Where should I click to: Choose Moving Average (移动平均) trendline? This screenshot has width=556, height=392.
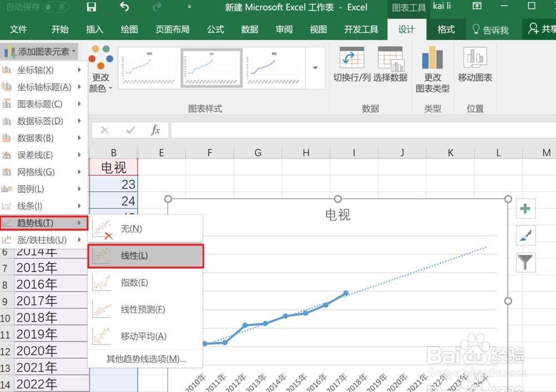pyautogui.click(x=145, y=336)
